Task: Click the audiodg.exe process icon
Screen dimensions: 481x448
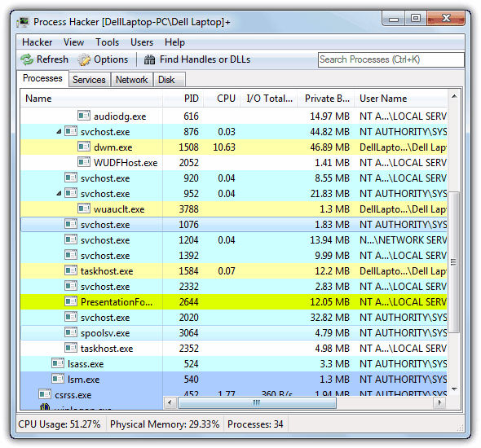Action: pyautogui.click(x=84, y=116)
